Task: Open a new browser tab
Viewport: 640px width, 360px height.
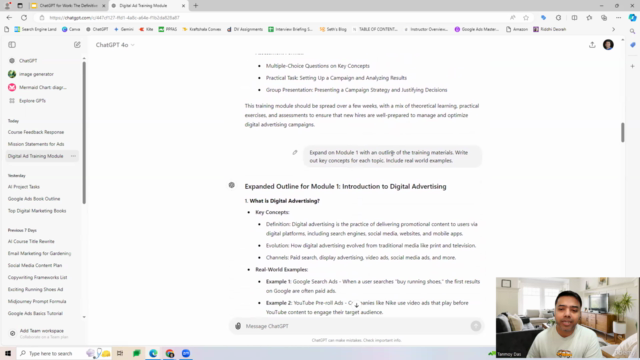Action: (x=196, y=6)
